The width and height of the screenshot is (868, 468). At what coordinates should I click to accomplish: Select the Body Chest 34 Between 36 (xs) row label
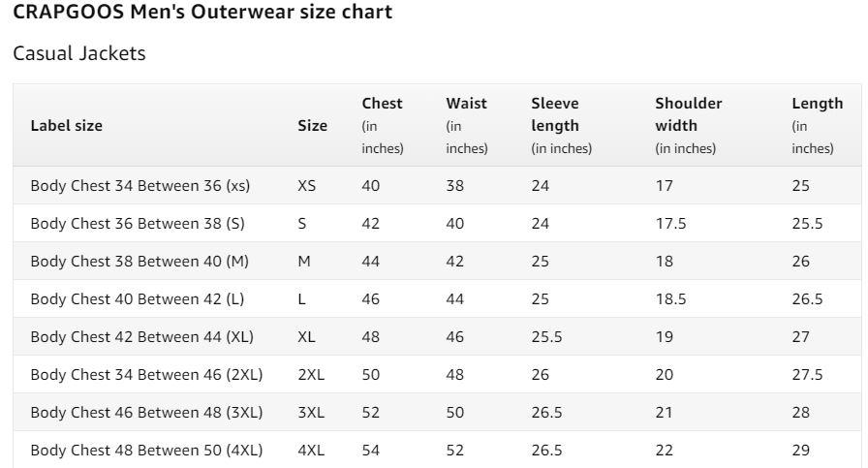pyautogui.click(x=139, y=185)
